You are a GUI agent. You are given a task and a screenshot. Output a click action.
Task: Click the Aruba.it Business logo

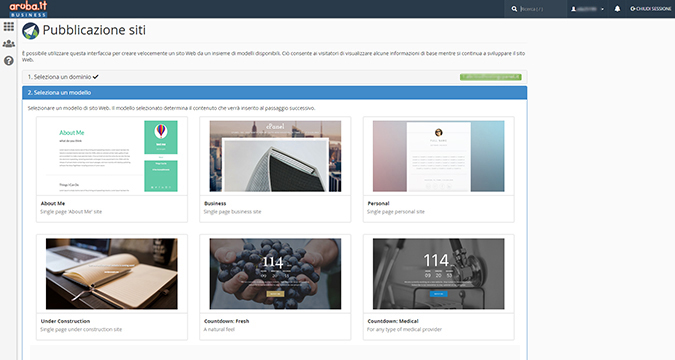pyautogui.click(x=28, y=9)
